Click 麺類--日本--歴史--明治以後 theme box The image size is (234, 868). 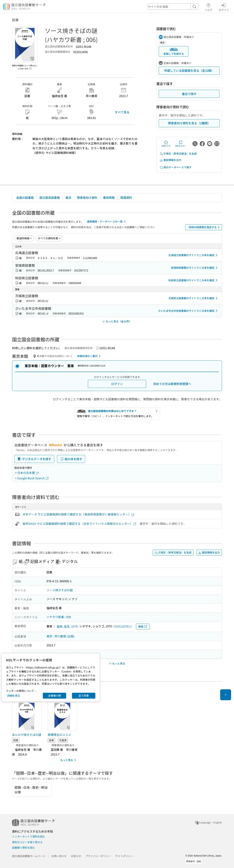click(x=32, y=790)
